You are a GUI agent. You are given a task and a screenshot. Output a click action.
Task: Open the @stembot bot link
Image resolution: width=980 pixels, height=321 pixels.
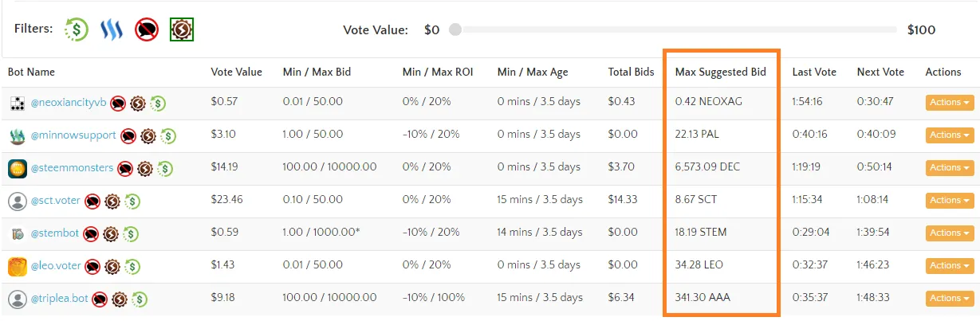coord(55,233)
